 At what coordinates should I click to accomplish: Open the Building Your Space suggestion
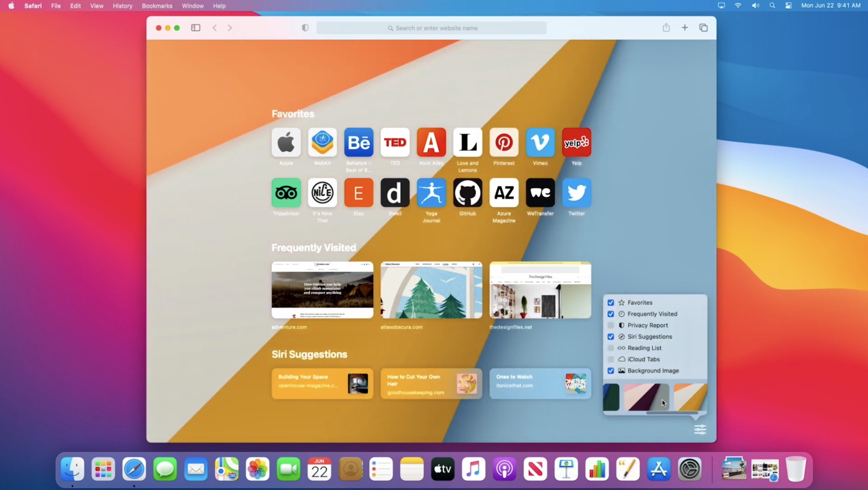tap(322, 384)
